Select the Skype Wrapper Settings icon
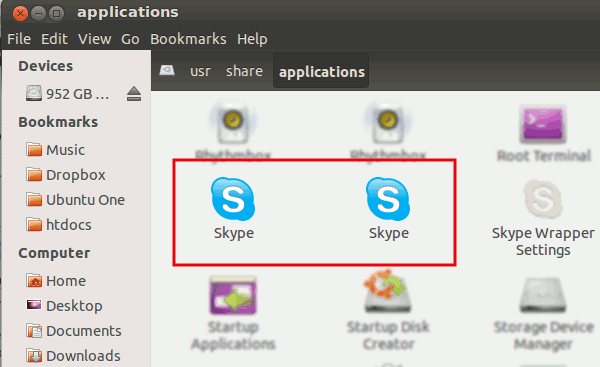 [543, 199]
